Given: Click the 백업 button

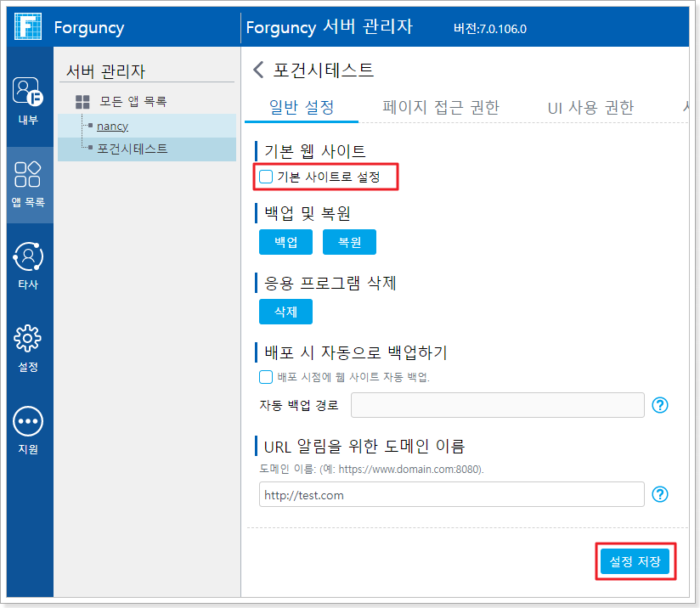Looking at the screenshot, I should tap(285, 242).
